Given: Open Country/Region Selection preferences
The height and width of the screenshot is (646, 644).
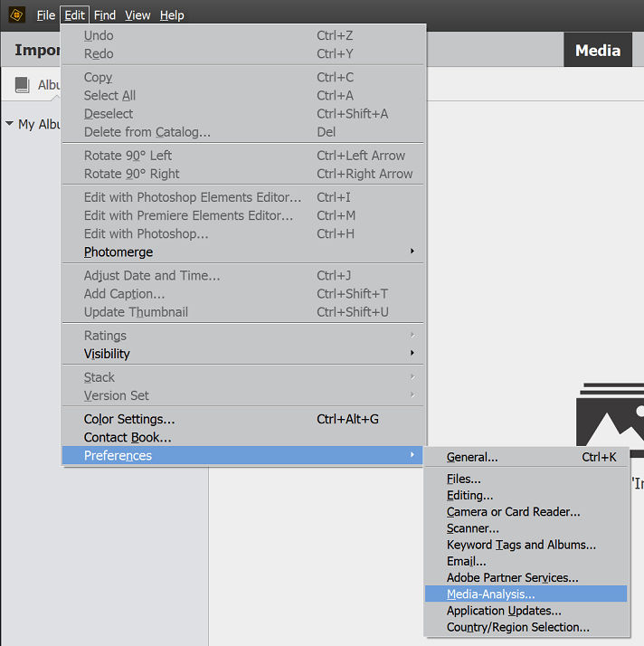Looking at the screenshot, I should tap(526, 627).
